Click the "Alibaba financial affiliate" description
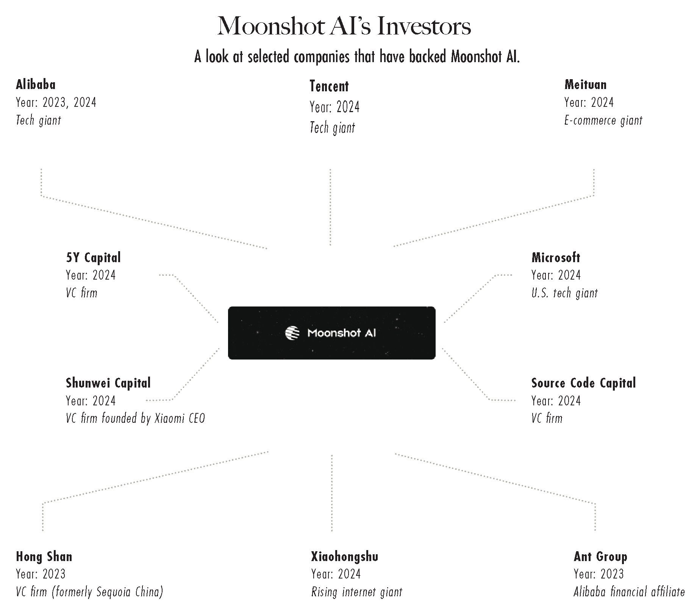This screenshot has width=697, height=616. tap(629, 592)
